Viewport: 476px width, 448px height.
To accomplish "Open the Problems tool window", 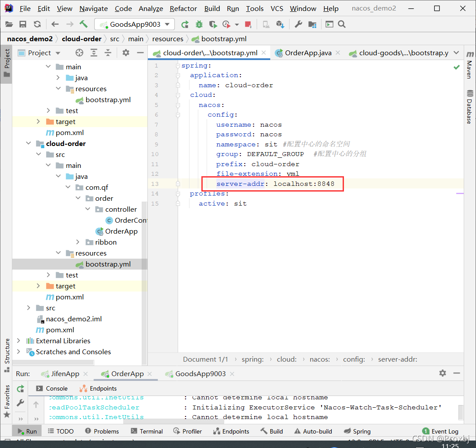I will pyautogui.click(x=102, y=431).
